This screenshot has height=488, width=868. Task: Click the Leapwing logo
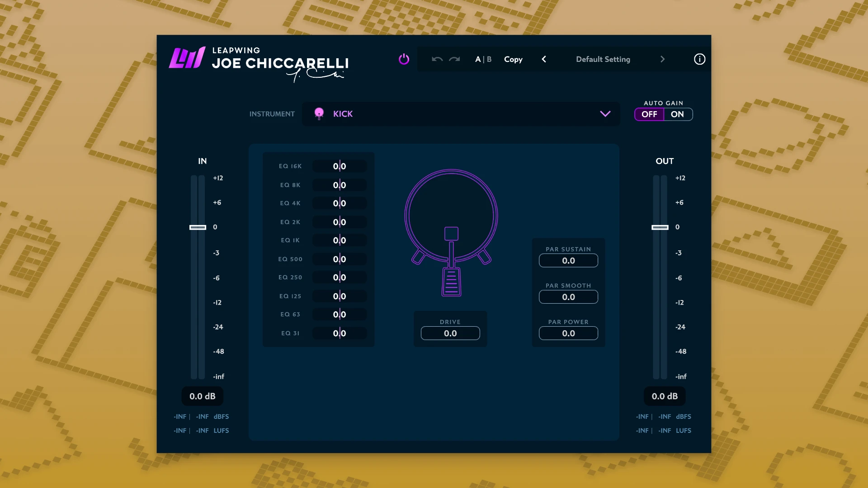[x=187, y=58]
